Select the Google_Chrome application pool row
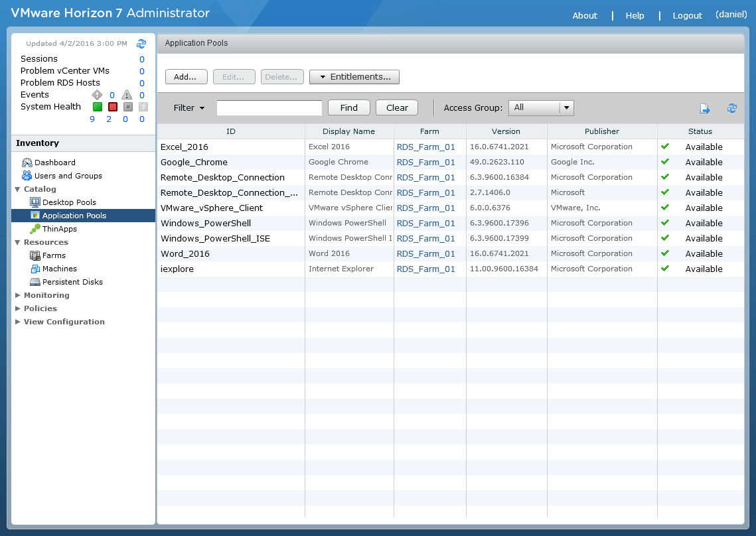The image size is (756, 536). [x=450, y=162]
